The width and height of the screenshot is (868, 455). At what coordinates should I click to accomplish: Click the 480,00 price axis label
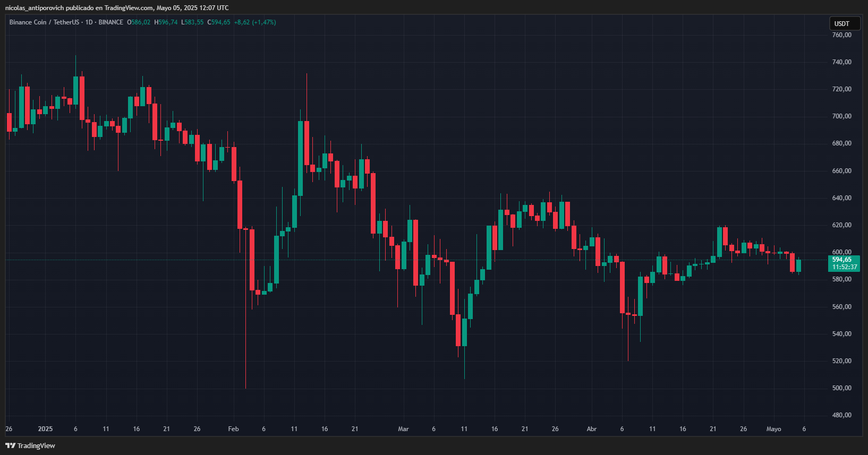[841, 415]
